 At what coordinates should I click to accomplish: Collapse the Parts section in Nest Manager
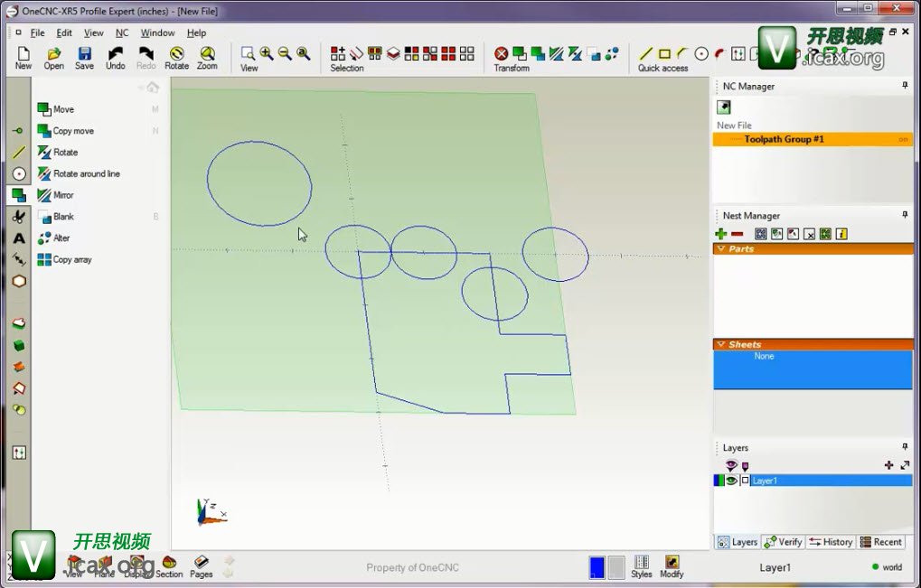(x=721, y=248)
